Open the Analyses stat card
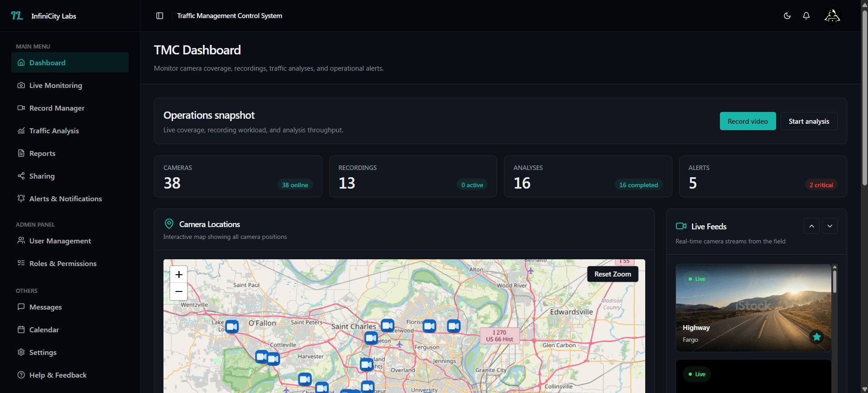This screenshot has height=393, width=868. point(588,176)
